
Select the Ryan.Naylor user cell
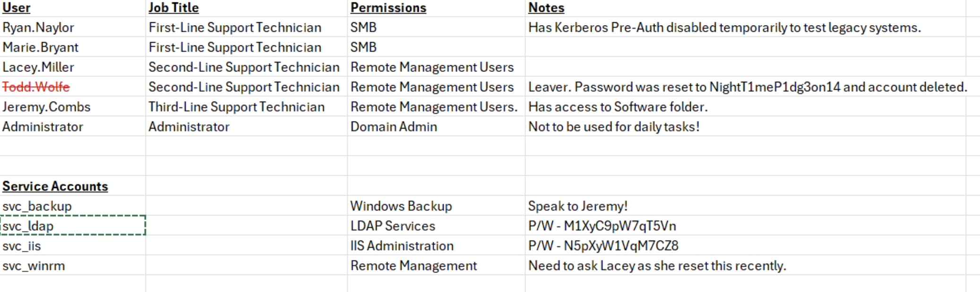(x=38, y=28)
